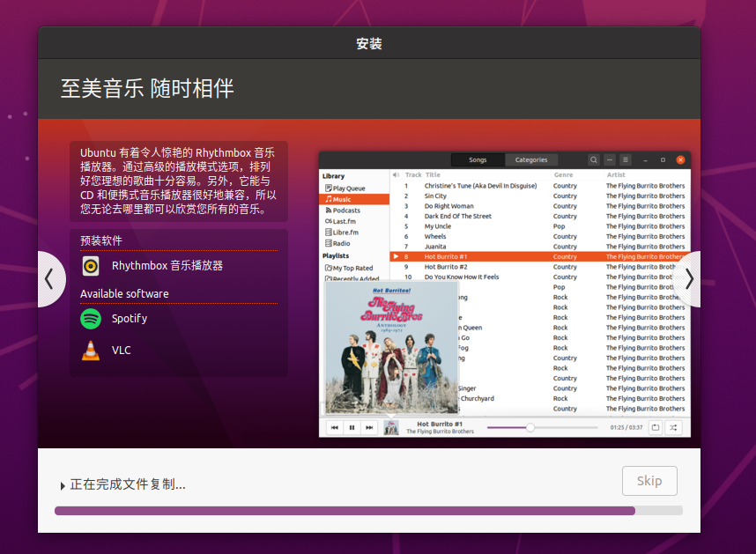
Task: Click the Title column header
Action: pos(433,175)
